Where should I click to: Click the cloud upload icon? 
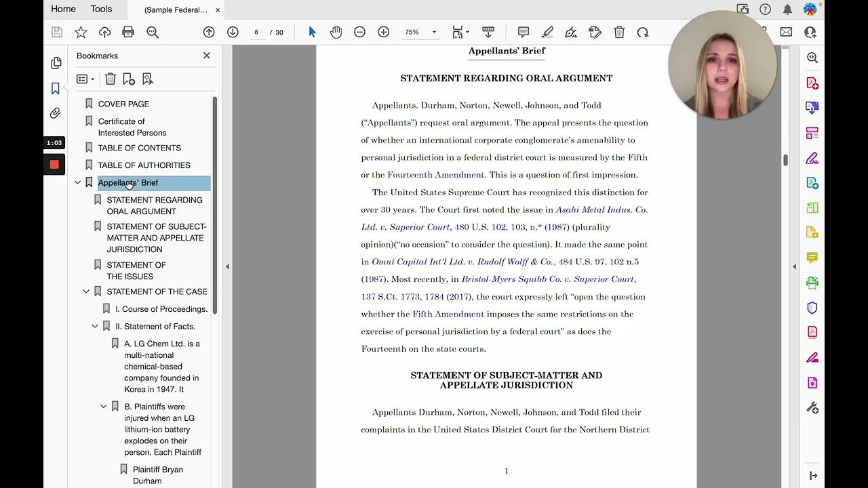pyautogui.click(x=104, y=32)
